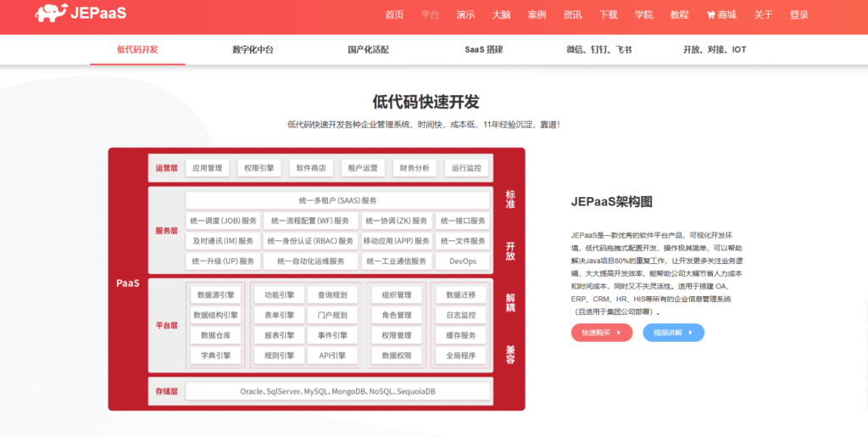Click the arrow icon in 快速购买 button
Screen dimensions: 868x437
point(618,333)
